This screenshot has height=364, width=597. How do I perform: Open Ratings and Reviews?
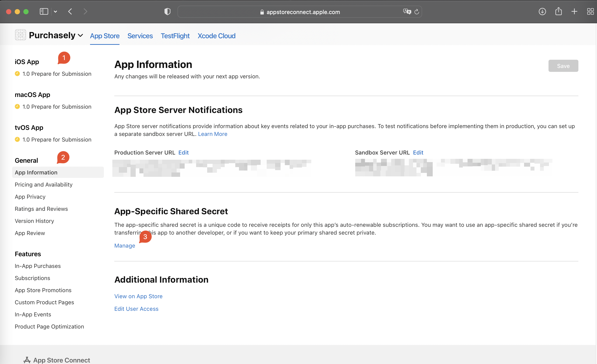coord(41,209)
